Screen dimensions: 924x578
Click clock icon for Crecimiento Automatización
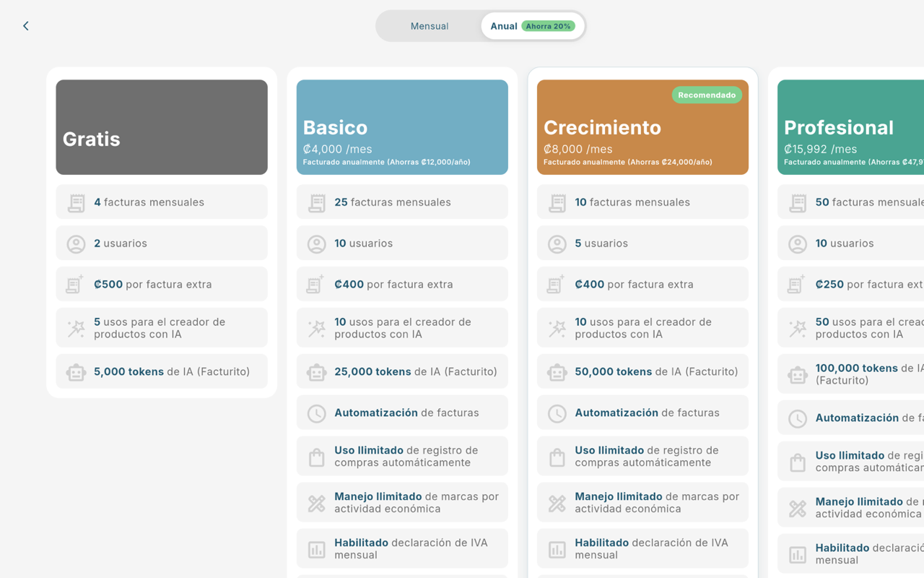(557, 413)
